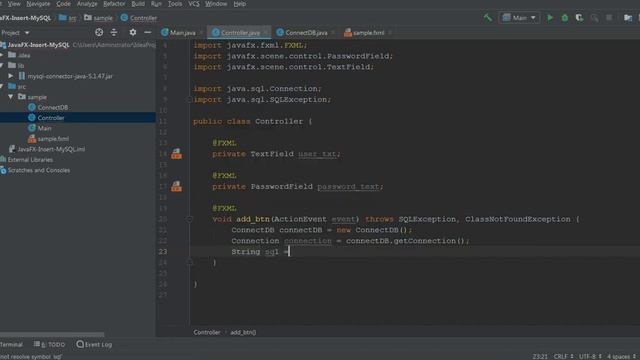
Task: Click the 4 spaces indent setting
Action: (621, 356)
